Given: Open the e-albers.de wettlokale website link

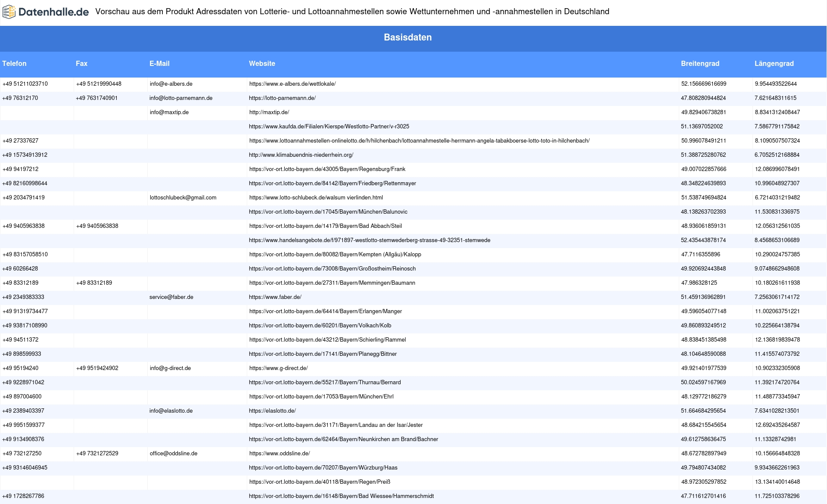Looking at the screenshot, I should (292, 84).
